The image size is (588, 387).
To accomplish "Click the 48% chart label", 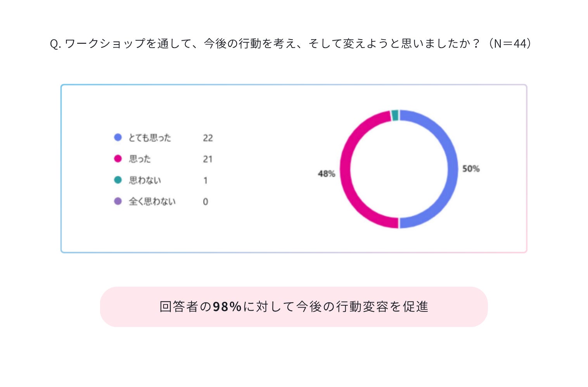I will (326, 174).
